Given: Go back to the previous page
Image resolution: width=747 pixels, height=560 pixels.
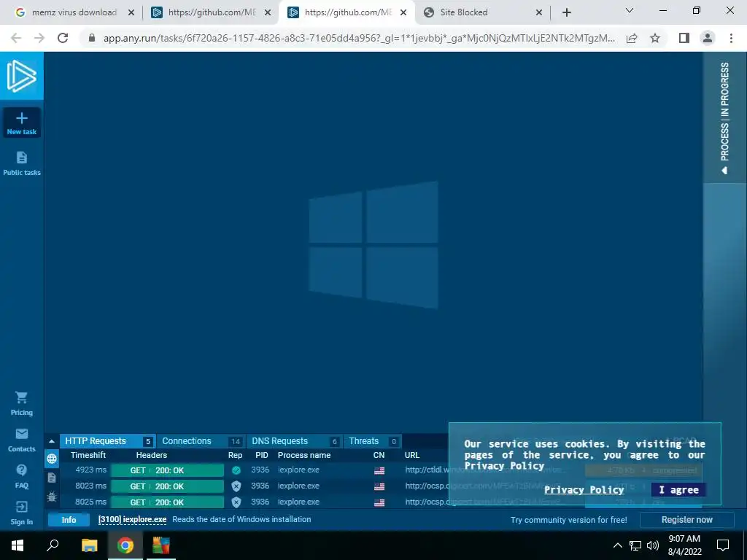Looking at the screenshot, I should [x=16, y=38].
